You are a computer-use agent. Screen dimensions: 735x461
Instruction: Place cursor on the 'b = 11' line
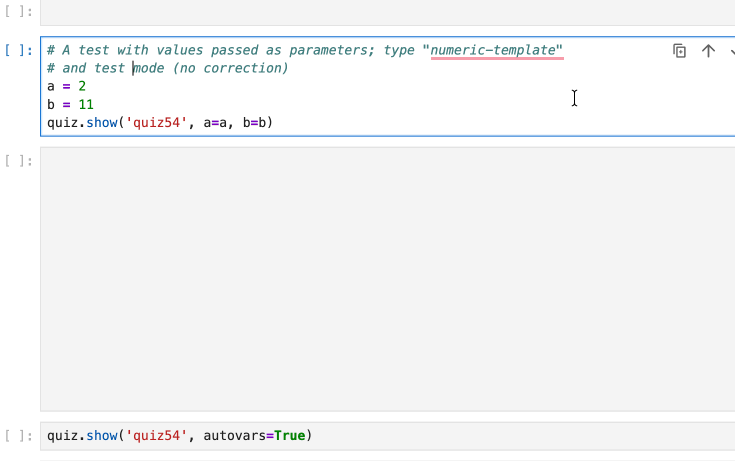[x=70, y=104]
